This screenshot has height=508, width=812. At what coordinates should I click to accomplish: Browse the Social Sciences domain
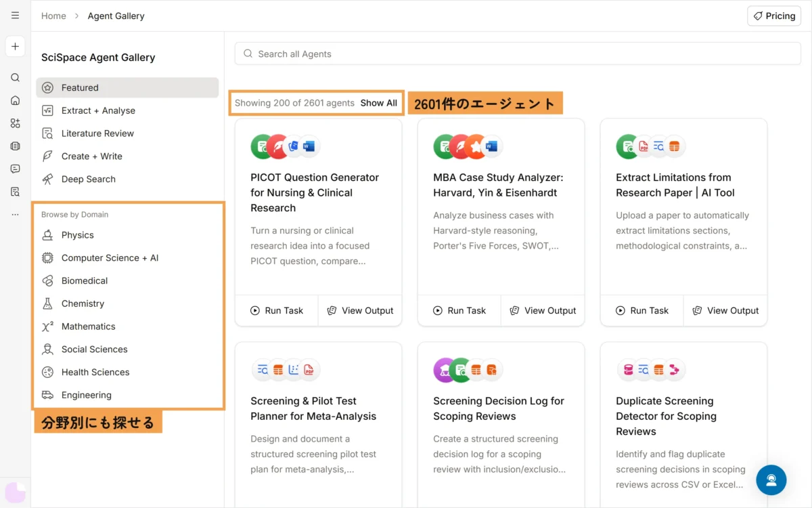point(127,350)
